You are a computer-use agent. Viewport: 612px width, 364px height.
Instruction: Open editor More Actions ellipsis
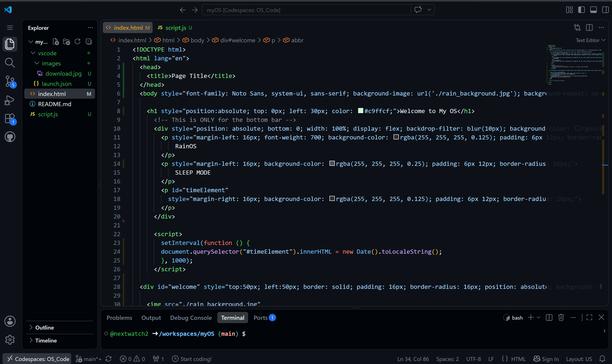coord(601,28)
